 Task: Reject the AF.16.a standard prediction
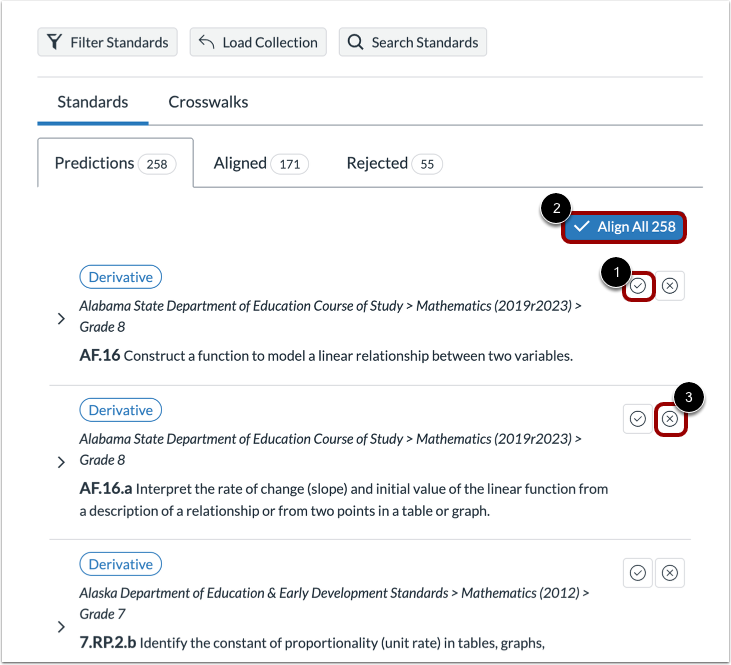point(670,419)
